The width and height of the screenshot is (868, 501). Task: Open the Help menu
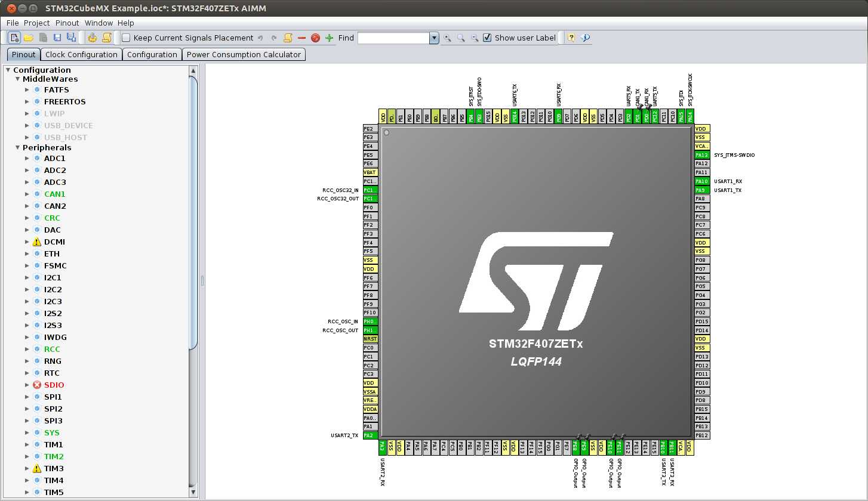(x=126, y=23)
